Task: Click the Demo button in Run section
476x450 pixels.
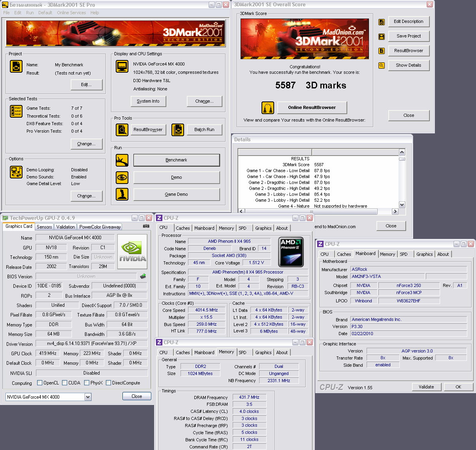Action: tap(177, 178)
